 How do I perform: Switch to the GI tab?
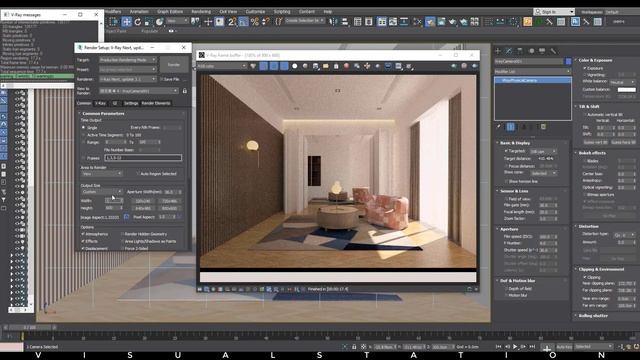115,103
